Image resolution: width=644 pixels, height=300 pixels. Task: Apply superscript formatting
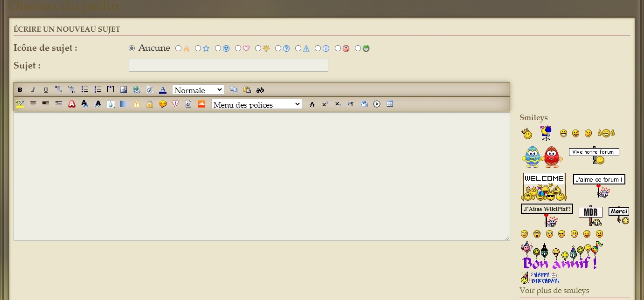(325, 104)
